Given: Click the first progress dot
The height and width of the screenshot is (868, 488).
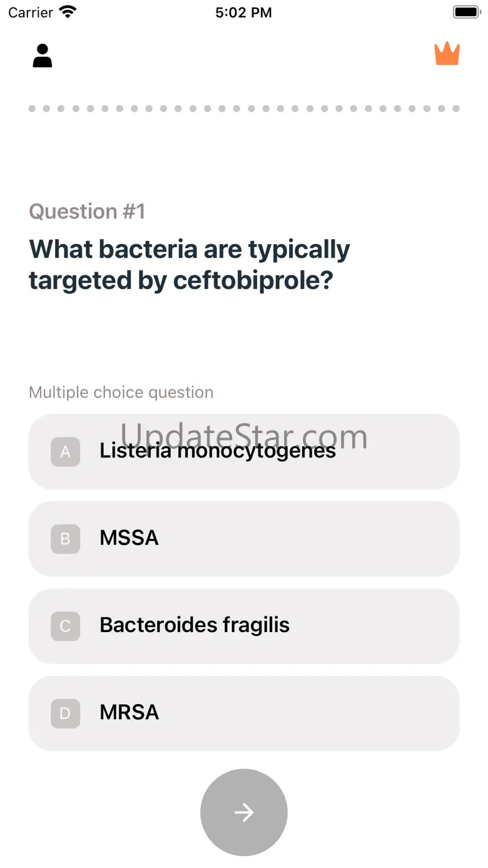Looking at the screenshot, I should tap(32, 109).
